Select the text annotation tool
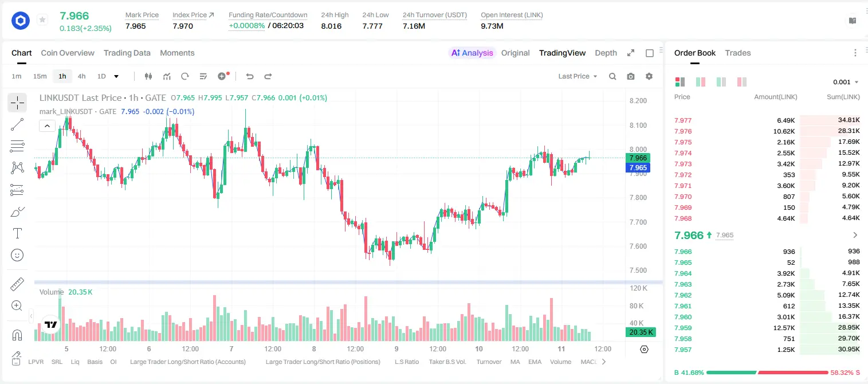868x384 pixels. (x=17, y=233)
